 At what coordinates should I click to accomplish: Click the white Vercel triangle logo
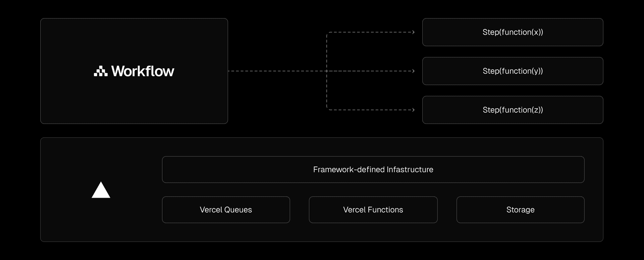101,190
